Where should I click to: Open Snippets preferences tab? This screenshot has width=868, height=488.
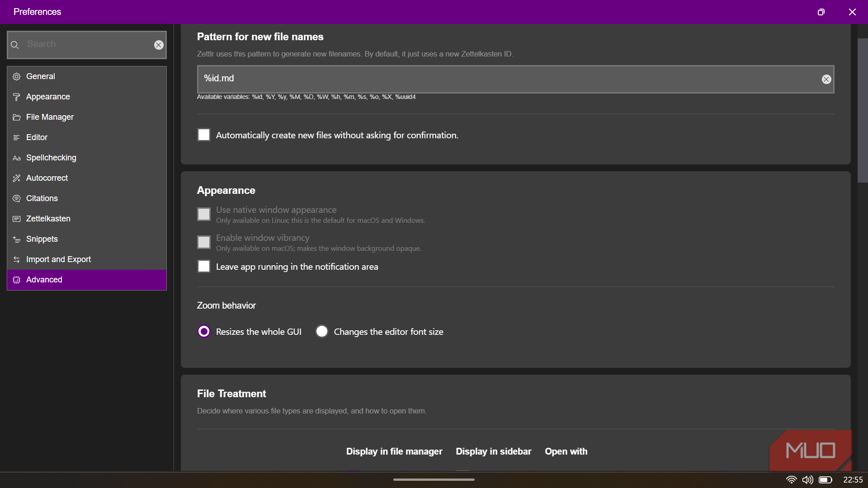pyautogui.click(x=87, y=239)
